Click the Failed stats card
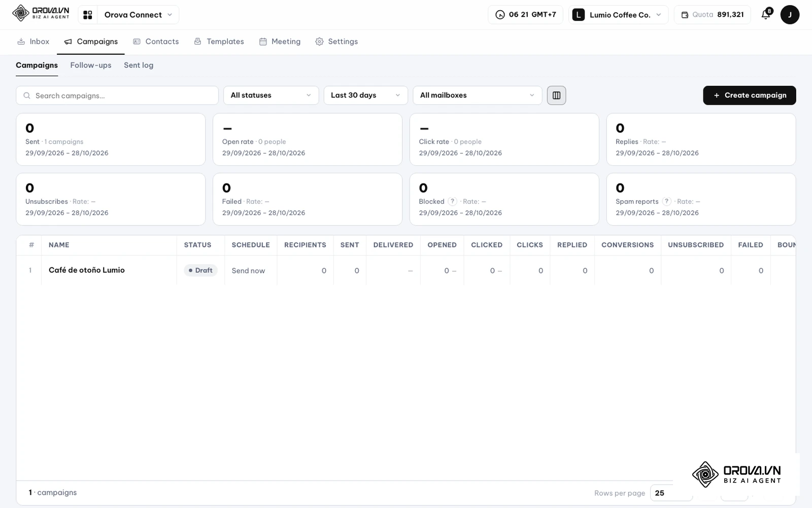 pos(308,199)
